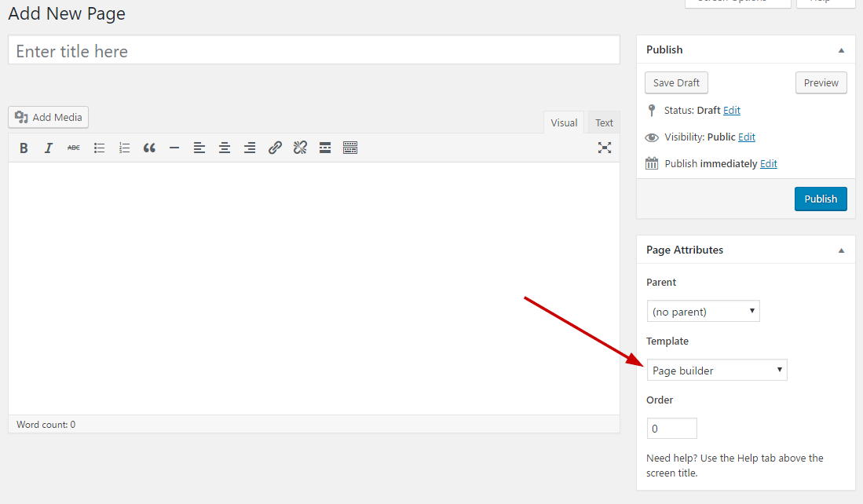Toggle bold formatting
Screen dimensions: 863x504
click(x=24, y=148)
